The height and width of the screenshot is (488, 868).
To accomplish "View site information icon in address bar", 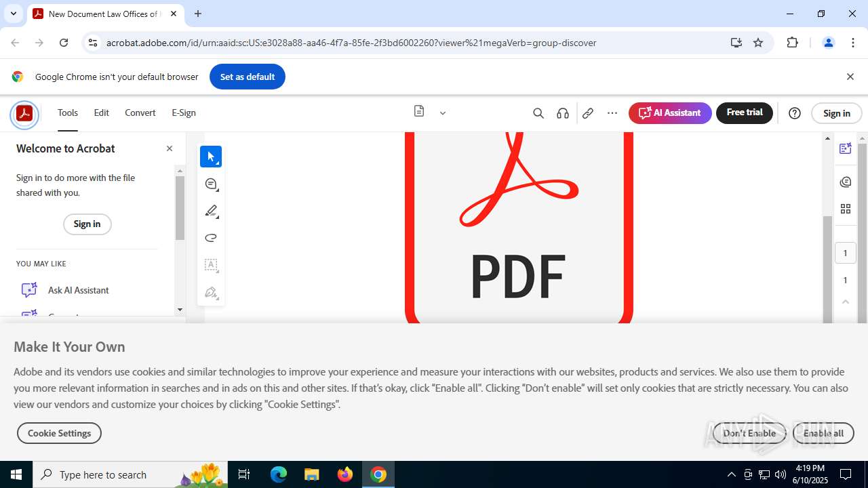I will tap(93, 43).
